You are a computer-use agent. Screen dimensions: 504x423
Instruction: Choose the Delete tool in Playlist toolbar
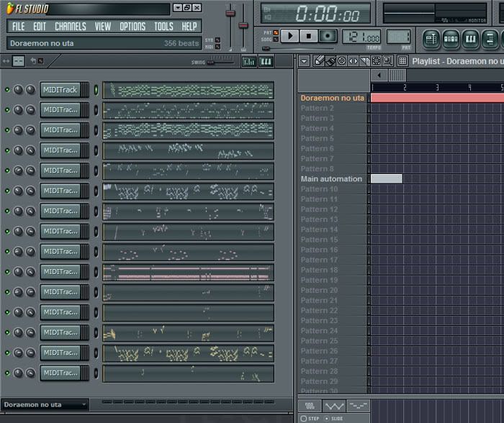coord(342,60)
